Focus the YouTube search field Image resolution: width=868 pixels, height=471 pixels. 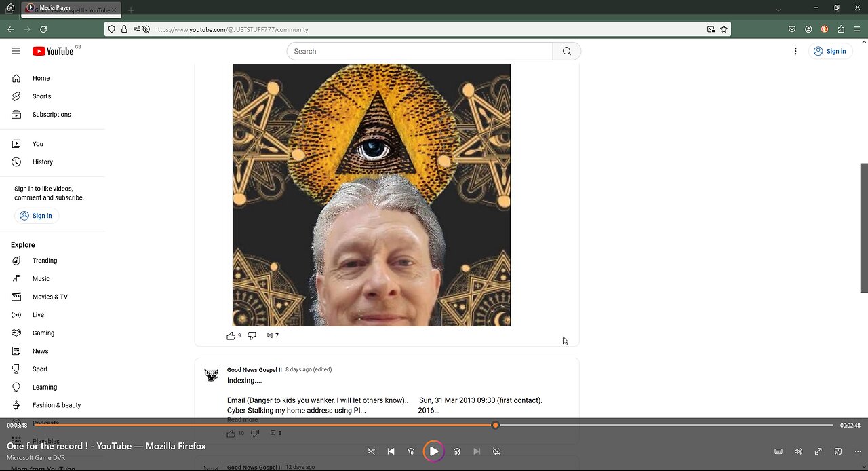[x=420, y=51]
